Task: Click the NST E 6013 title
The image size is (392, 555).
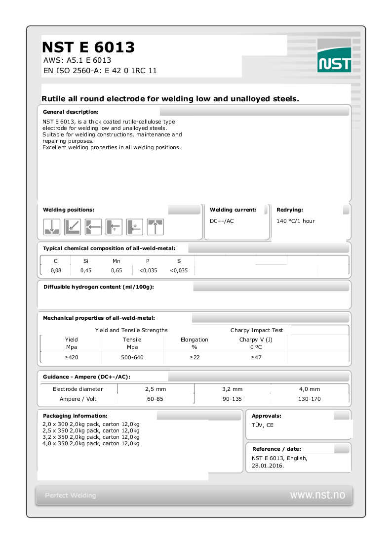Action: pyautogui.click(x=88, y=47)
